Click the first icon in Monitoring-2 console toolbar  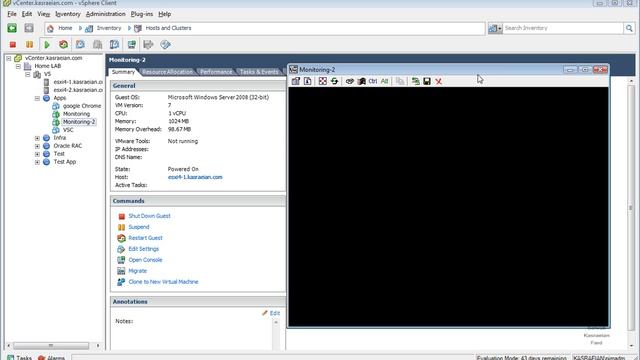pyautogui.click(x=296, y=81)
